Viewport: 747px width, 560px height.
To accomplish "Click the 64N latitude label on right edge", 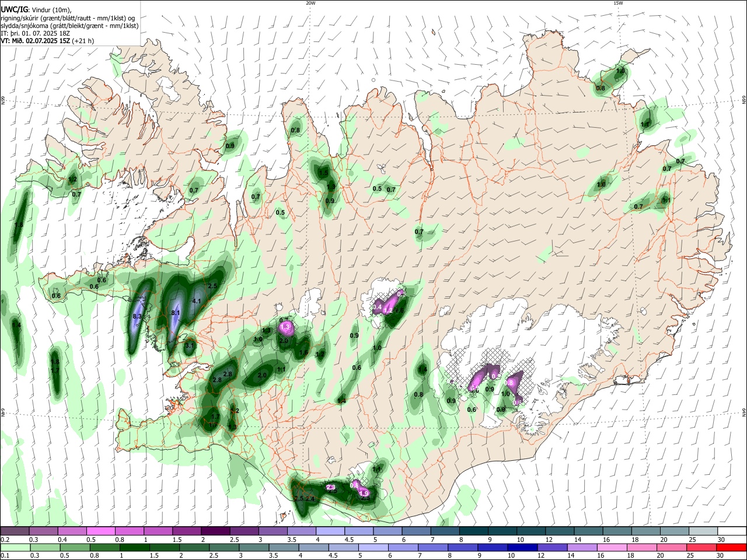I will 744,412.
